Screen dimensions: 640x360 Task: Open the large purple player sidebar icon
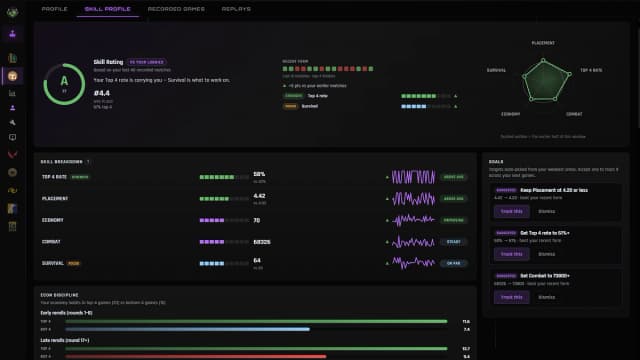pos(13,34)
